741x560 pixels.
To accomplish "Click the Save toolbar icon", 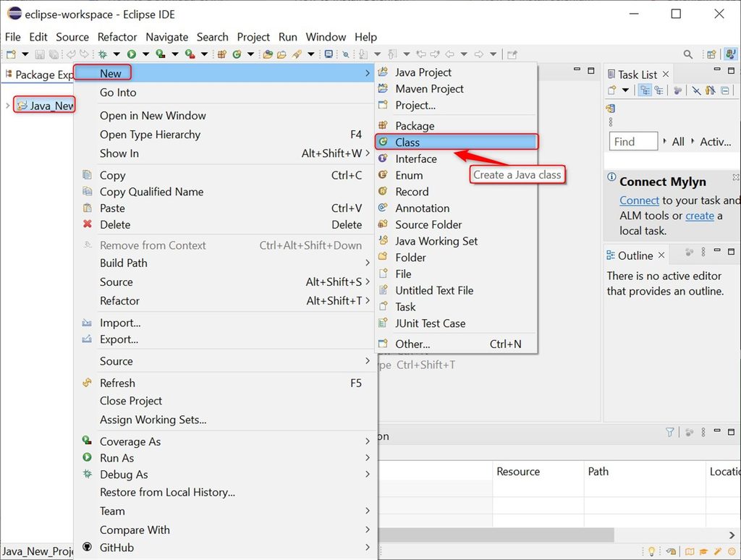I will click(x=40, y=54).
